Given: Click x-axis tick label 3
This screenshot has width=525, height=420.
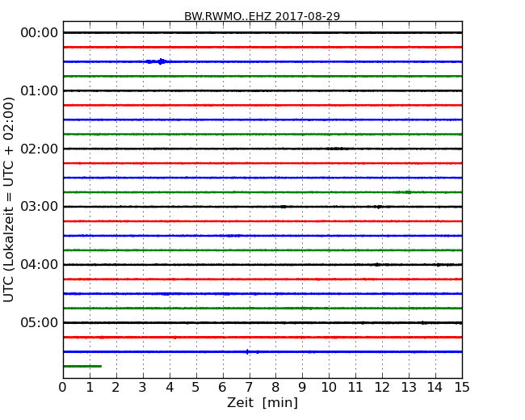Looking at the screenshot, I should coord(143,388).
